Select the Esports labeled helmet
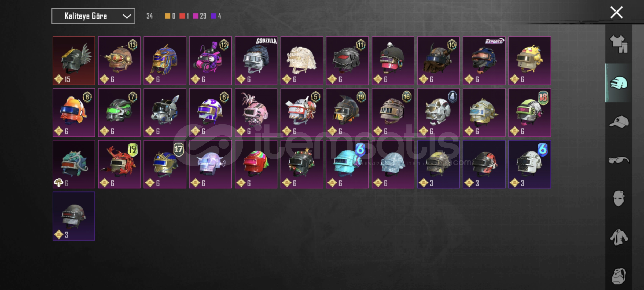 pyautogui.click(x=484, y=61)
